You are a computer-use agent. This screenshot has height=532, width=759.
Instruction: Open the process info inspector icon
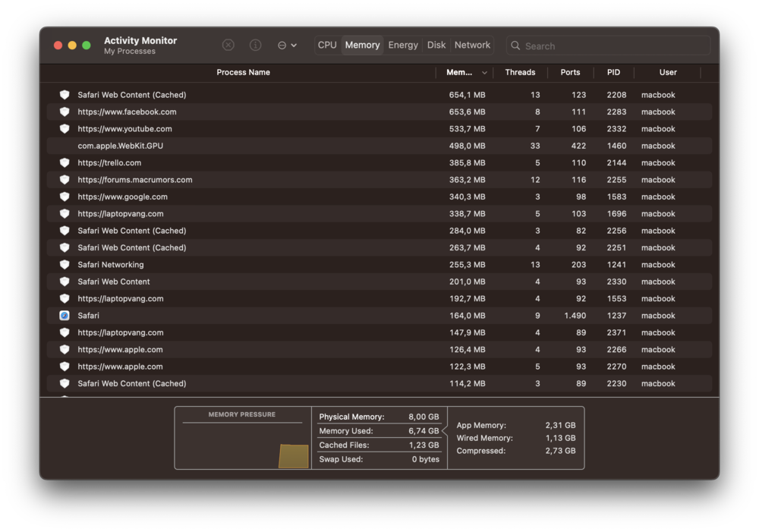(255, 45)
